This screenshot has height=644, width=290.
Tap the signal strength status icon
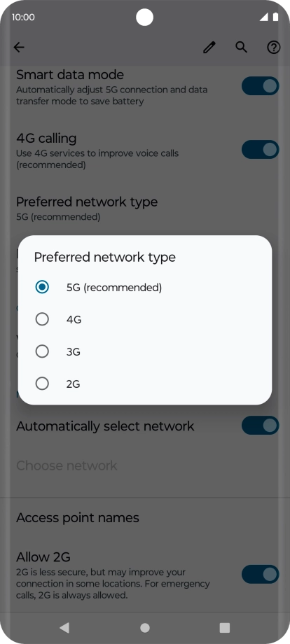coord(264,17)
